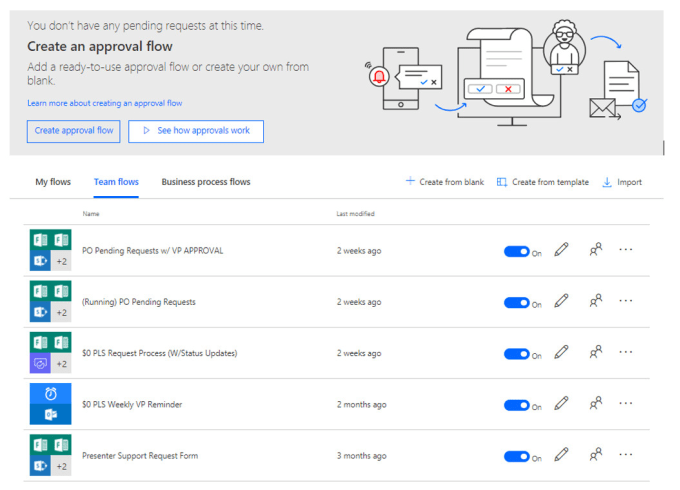680x490 pixels.
Task: Open more options for $0 PLS Weekly VP Reminder
Action: coord(626,403)
